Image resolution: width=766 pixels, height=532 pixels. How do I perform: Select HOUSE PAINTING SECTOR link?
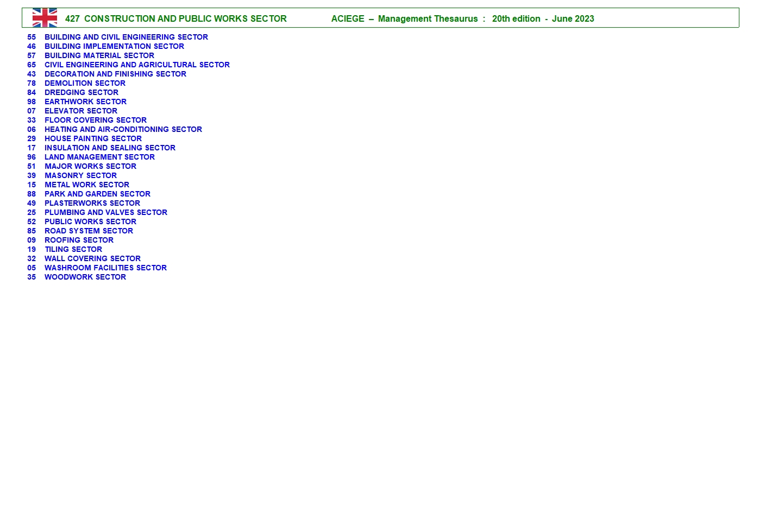click(93, 138)
